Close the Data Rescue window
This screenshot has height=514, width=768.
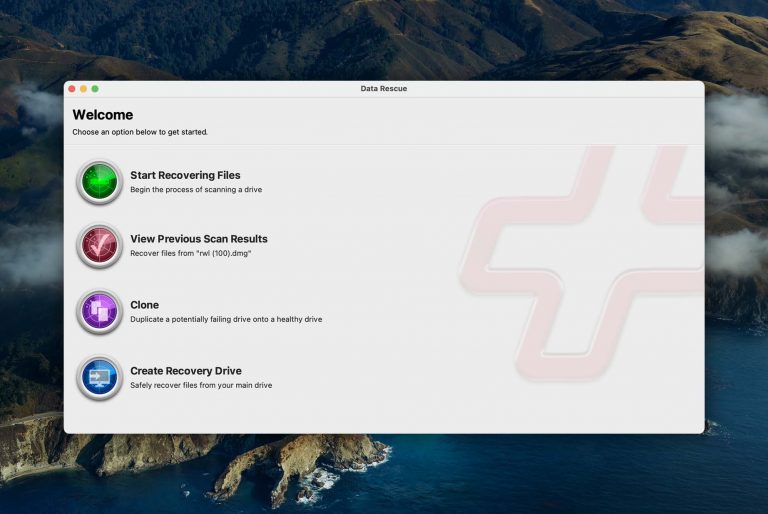pyautogui.click(x=72, y=89)
